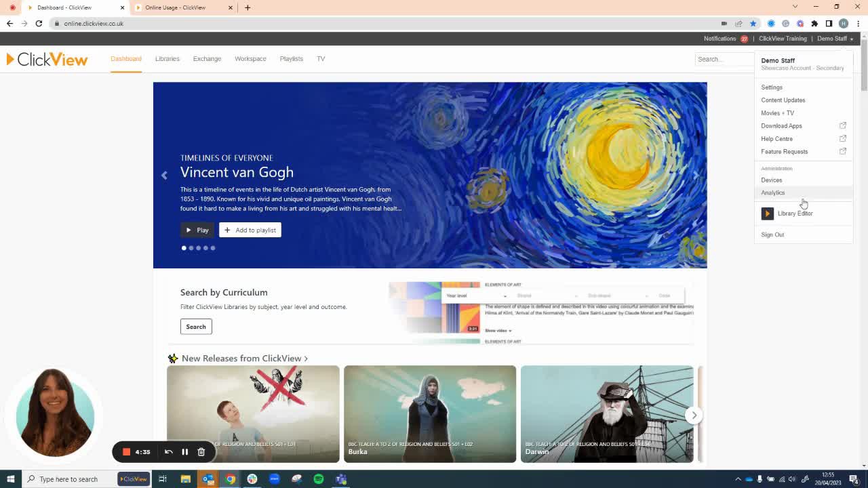Open the Exchange tab
868x488 pixels.
(x=207, y=59)
